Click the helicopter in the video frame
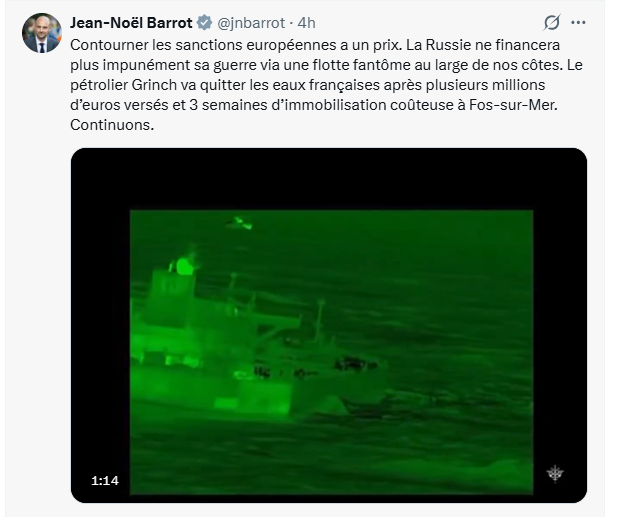The image size is (632, 517). coord(239,222)
